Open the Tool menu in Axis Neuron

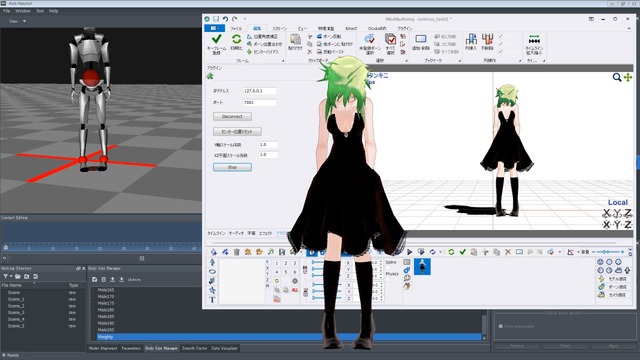click(x=40, y=11)
